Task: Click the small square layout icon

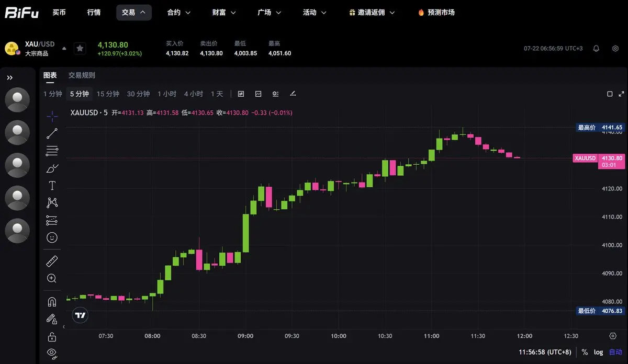Action: point(610,94)
